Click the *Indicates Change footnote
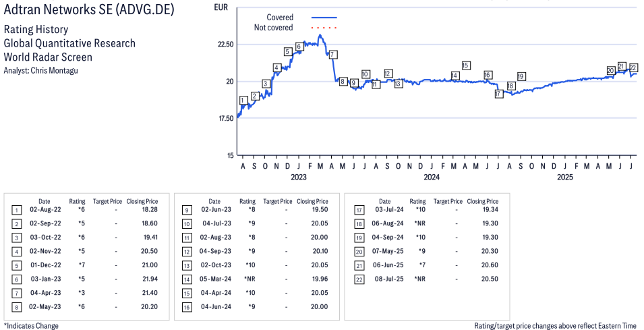Viewport: 644px width, 330px height. (31, 326)
